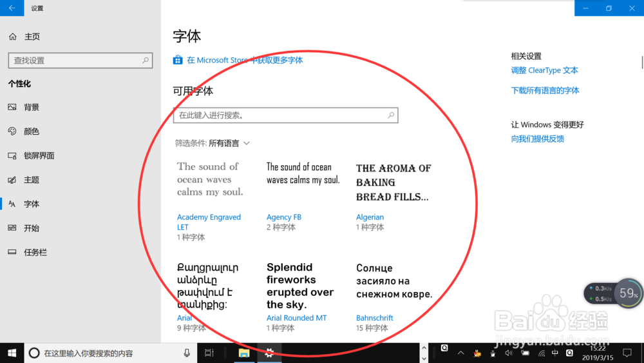This screenshot has width=644, height=363.
Task: Click magnifier icon in 查找设置 box
Action: (146, 61)
